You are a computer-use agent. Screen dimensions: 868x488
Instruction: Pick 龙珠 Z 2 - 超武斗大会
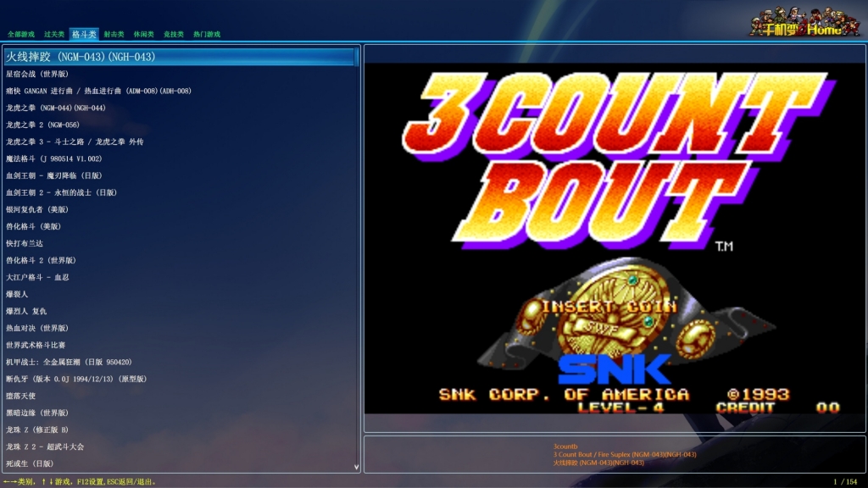(x=45, y=446)
